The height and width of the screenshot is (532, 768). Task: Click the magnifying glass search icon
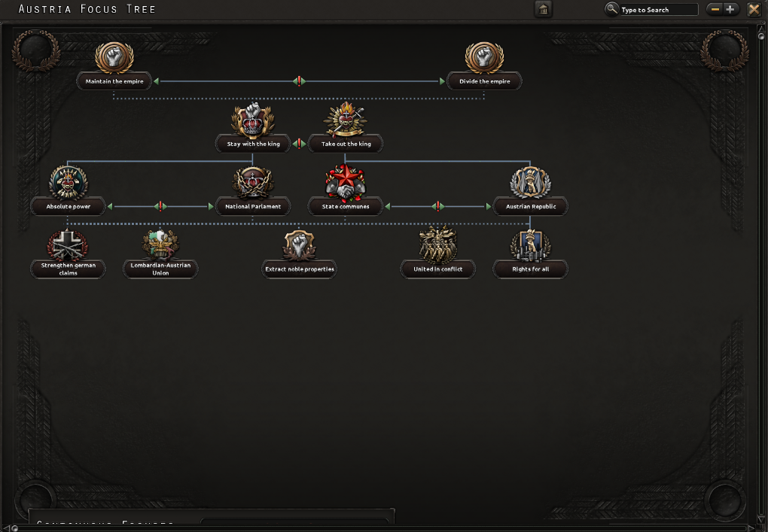click(x=611, y=9)
